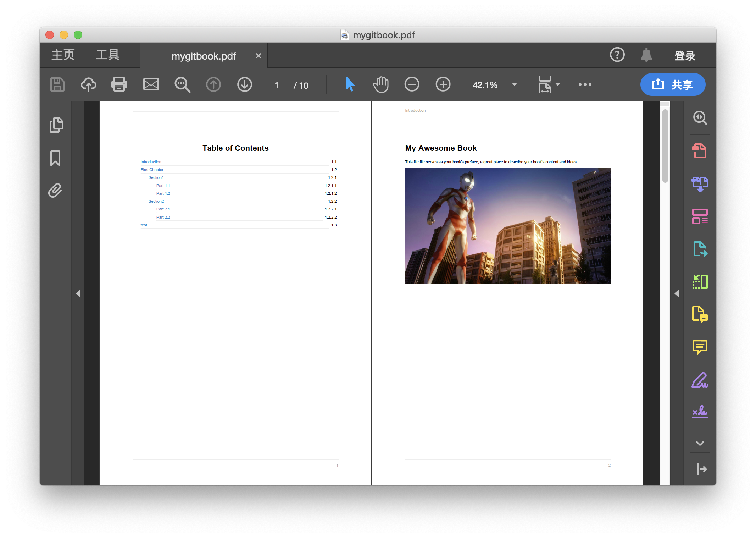Viewport: 756px width, 538px height.
Task: Activate the Selection arrow tool
Action: coord(350,84)
